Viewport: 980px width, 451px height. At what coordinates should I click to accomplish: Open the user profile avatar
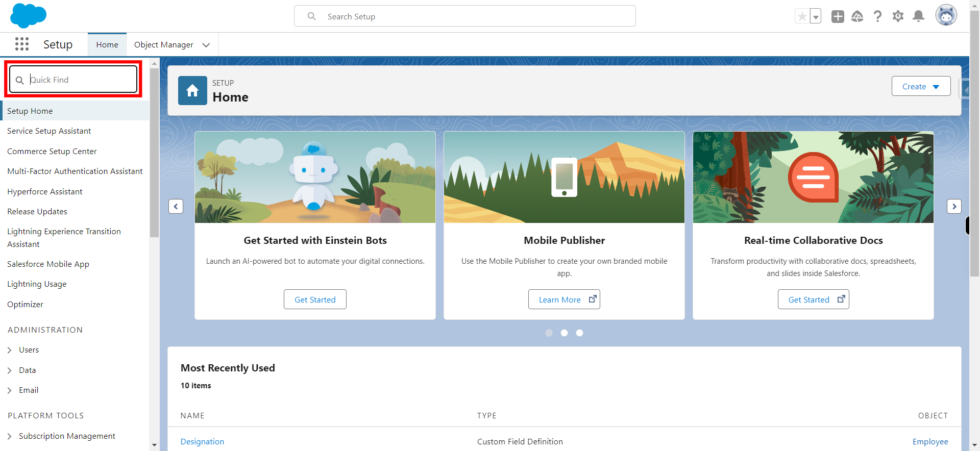point(946,15)
